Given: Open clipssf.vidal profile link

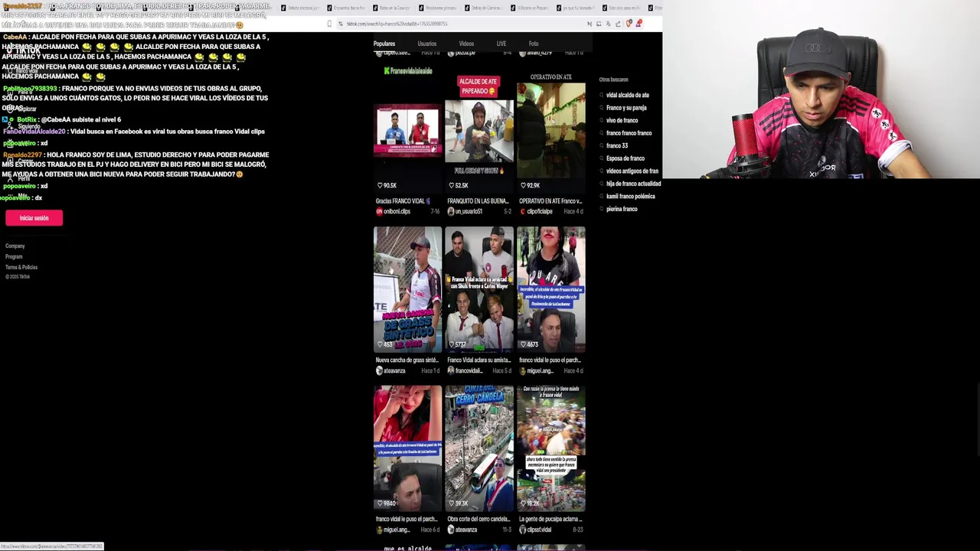Looking at the screenshot, I should (539, 530).
